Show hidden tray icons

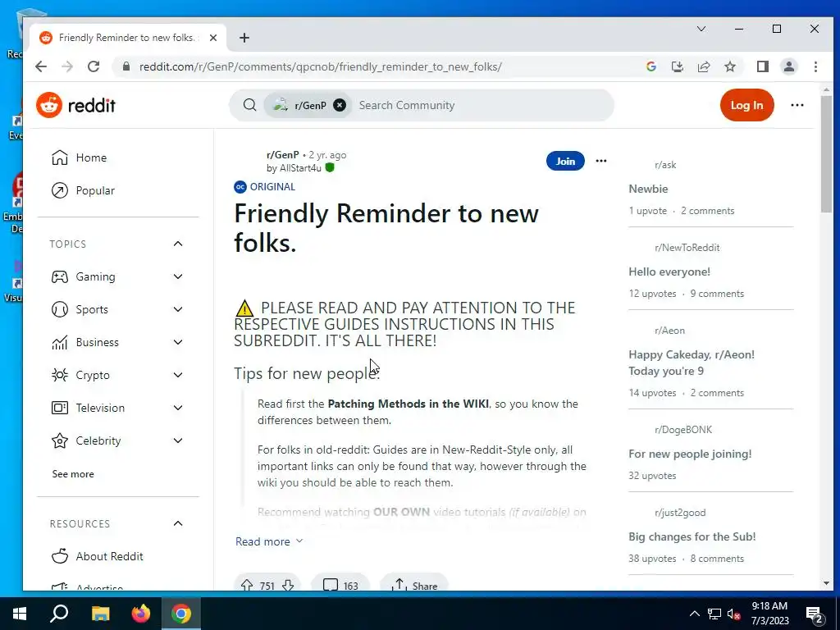(x=694, y=614)
